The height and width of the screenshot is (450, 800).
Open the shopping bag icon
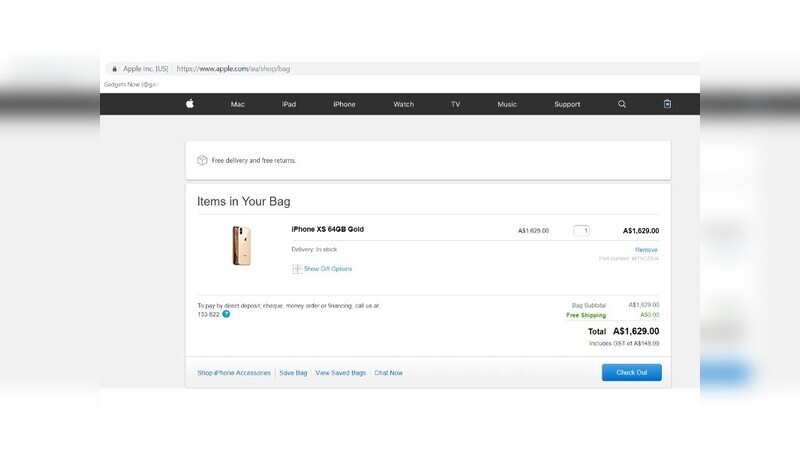(x=667, y=104)
